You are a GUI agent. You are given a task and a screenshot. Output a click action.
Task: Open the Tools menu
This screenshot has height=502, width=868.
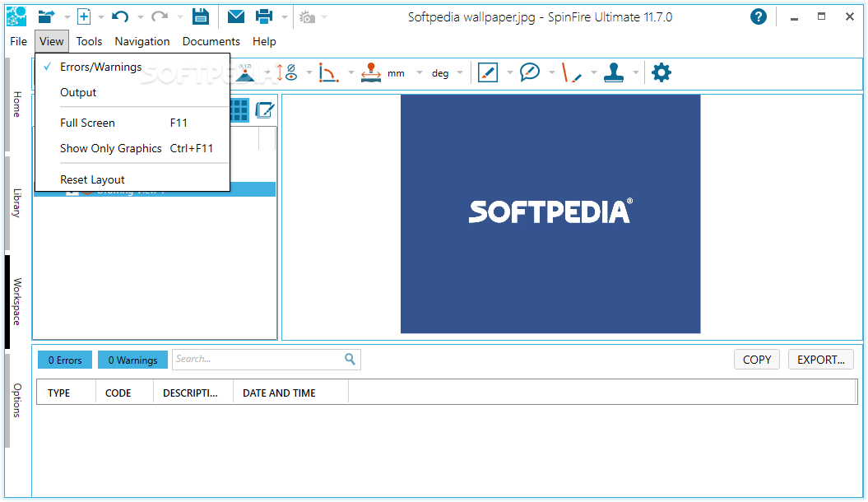89,41
